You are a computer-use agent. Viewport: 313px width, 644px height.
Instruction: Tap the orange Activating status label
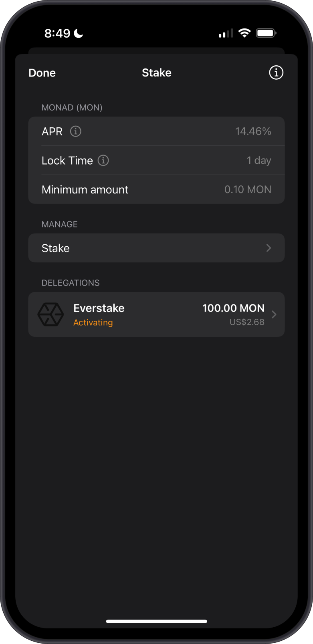(93, 322)
